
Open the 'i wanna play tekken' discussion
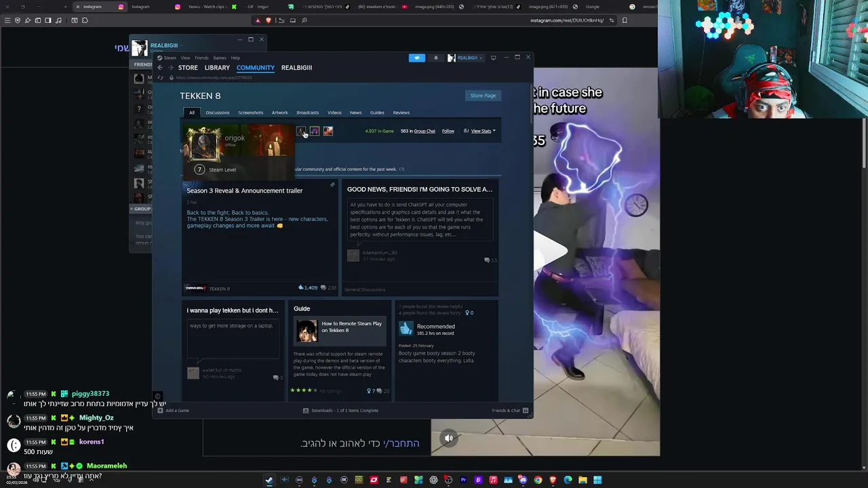click(233, 310)
